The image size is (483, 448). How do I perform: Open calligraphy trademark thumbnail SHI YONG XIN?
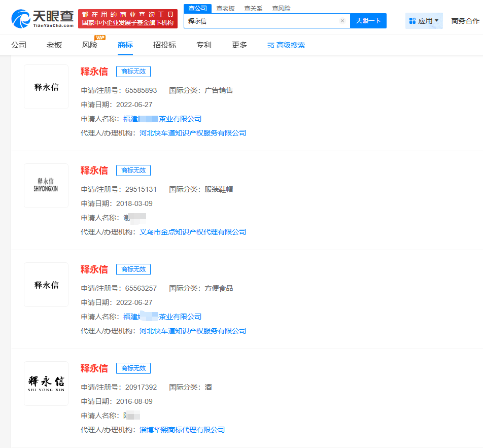pos(46,384)
